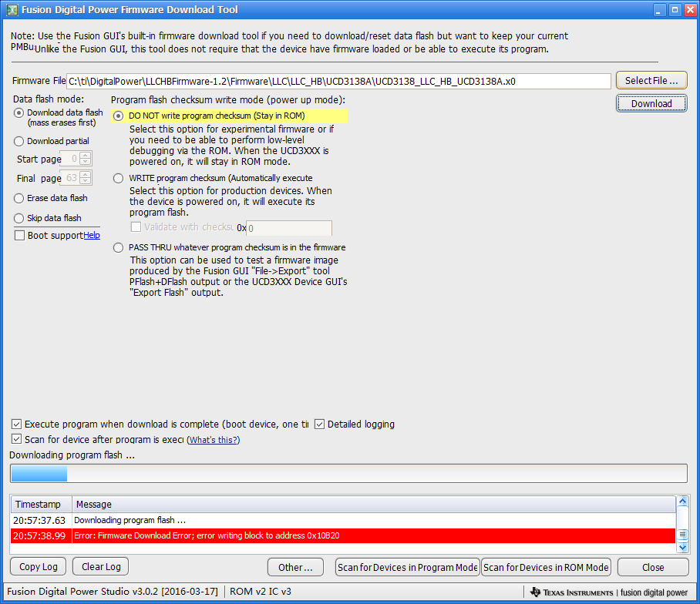
Task: Click the checksum hex value field
Action: 289,228
